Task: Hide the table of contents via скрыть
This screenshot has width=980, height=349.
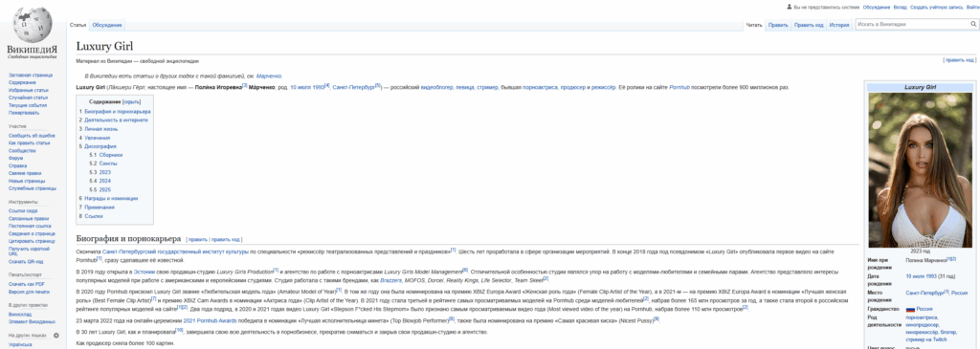Action: coord(131,101)
